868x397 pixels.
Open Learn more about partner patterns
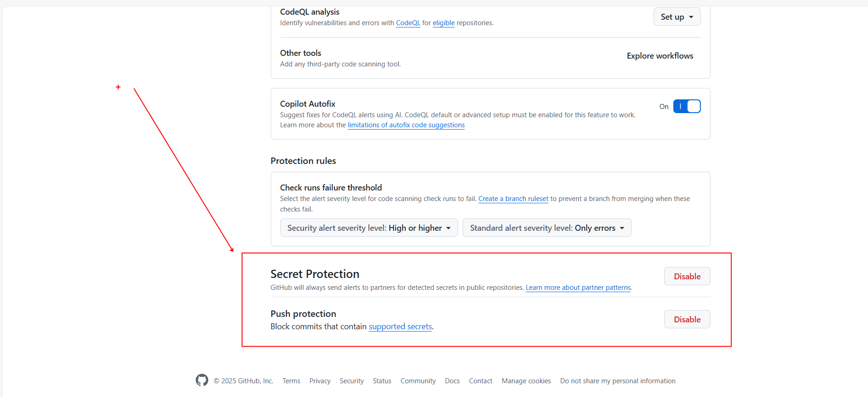pyautogui.click(x=578, y=288)
